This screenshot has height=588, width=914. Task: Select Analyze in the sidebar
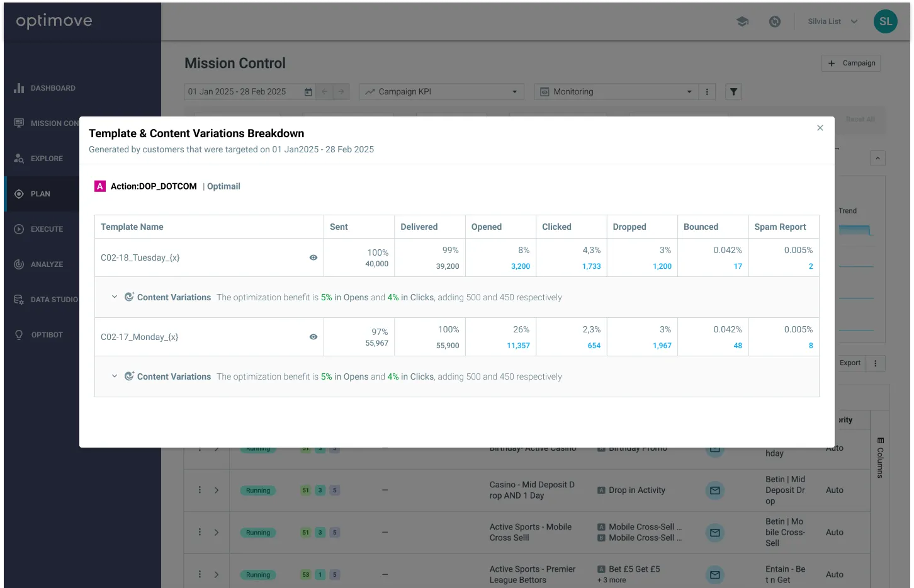pos(47,264)
